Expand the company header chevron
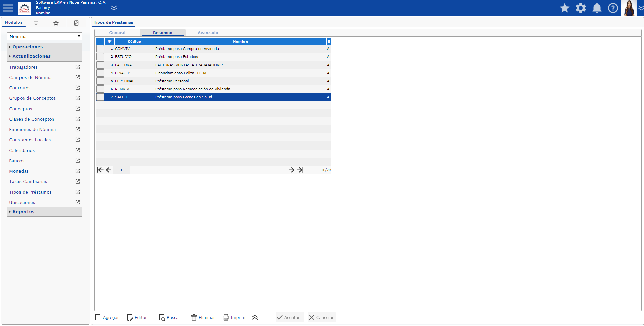 tap(114, 8)
